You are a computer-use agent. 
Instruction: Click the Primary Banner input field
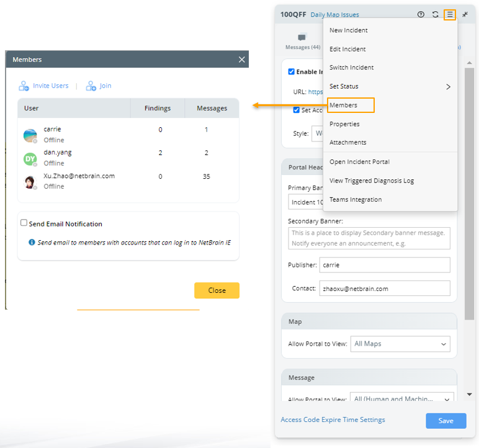(306, 202)
